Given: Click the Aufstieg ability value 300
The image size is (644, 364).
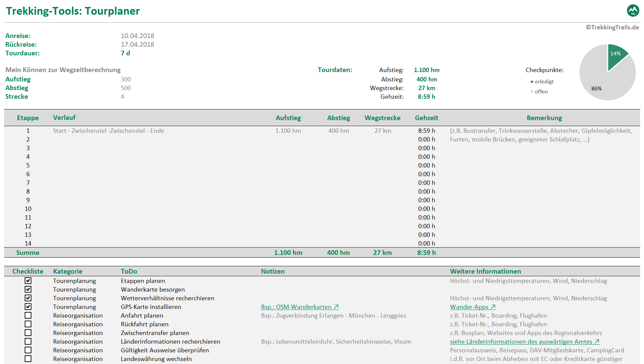Looking at the screenshot, I should click(126, 79).
